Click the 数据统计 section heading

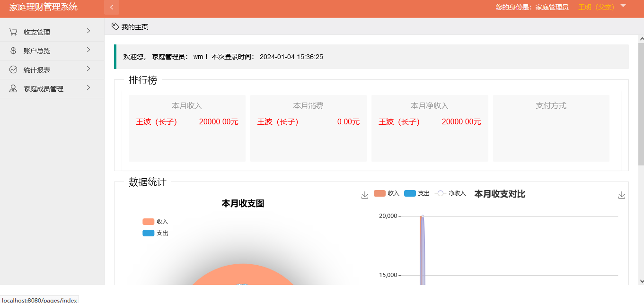pyautogui.click(x=148, y=182)
